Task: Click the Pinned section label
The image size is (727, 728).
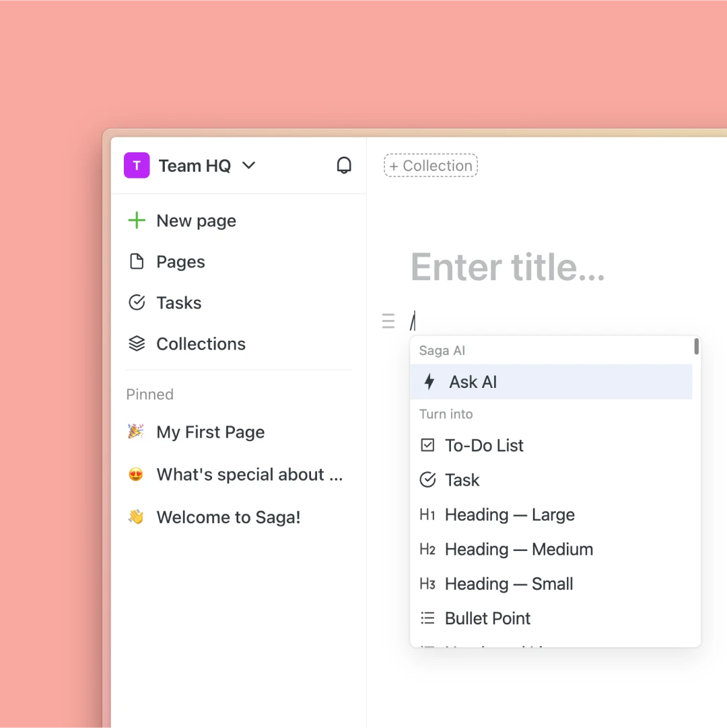Action: 150,394
